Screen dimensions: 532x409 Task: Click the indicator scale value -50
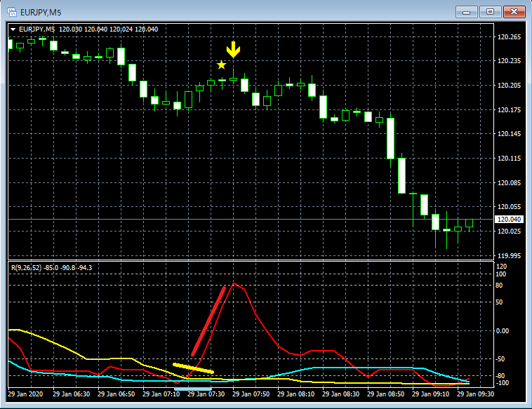click(x=500, y=359)
